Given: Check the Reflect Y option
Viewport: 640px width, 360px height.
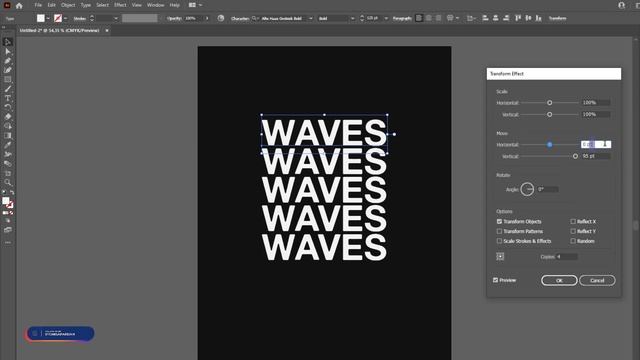Looking at the screenshot, I should pyautogui.click(x=573, y=231).
